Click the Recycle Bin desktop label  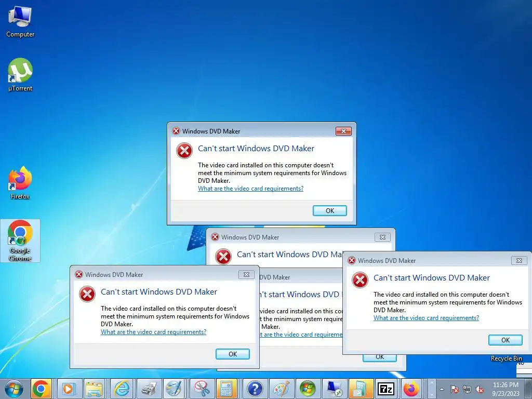pyautogui.click(x=506, y=358)
